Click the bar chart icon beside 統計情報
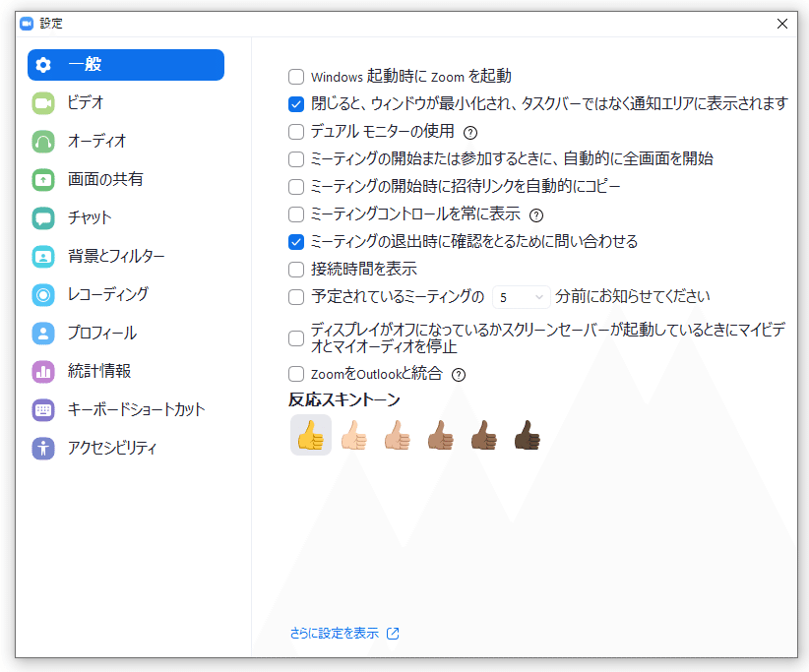 43,371
